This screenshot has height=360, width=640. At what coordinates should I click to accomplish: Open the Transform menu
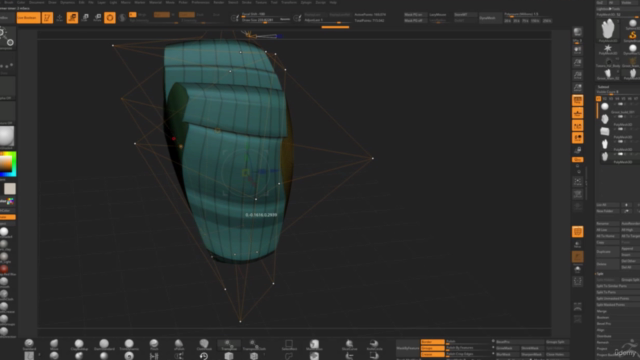(x=289, y=2)
